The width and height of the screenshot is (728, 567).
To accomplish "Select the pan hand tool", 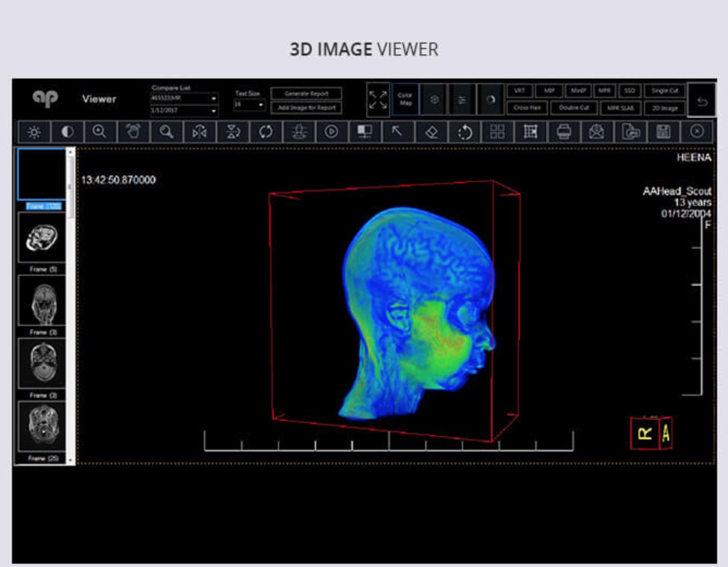I will (134, 132).
